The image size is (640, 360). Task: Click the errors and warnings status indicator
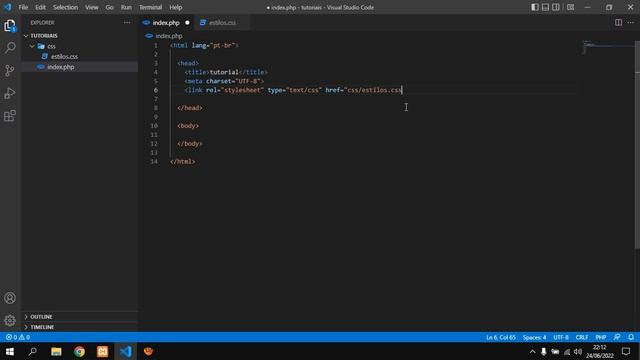tap(18, 337)
